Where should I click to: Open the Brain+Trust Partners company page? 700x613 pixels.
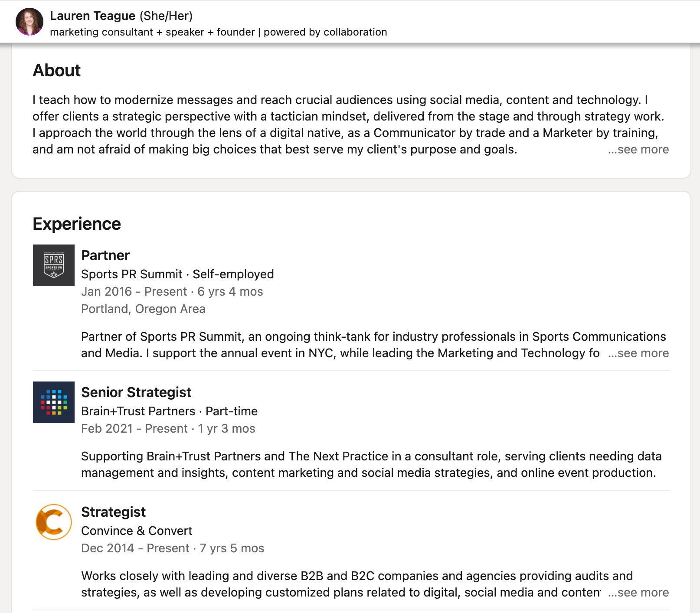[137, 411]
